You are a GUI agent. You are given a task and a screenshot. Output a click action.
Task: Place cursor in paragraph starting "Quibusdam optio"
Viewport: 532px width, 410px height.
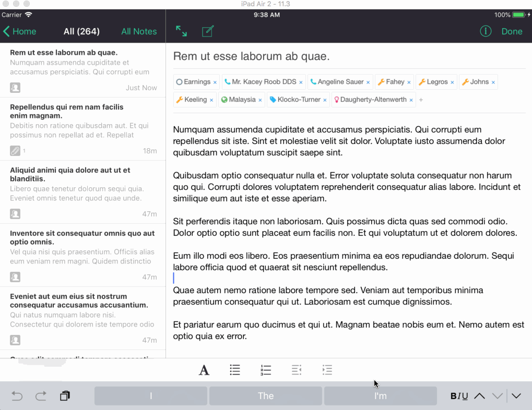(x=347, y=187)
